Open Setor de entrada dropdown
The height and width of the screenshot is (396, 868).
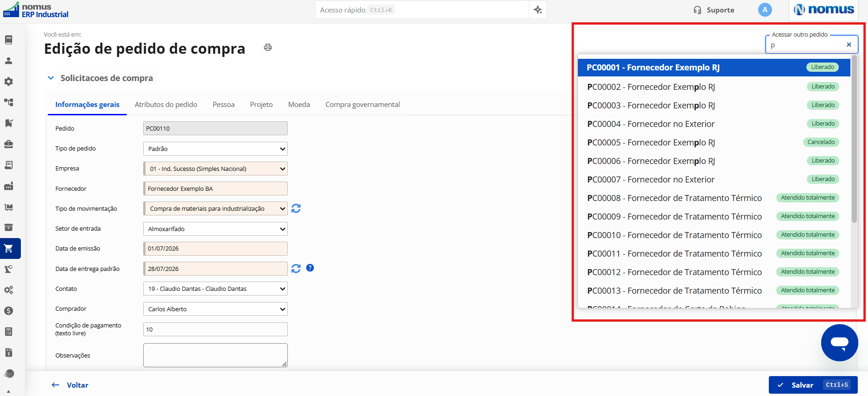[215, 229]
